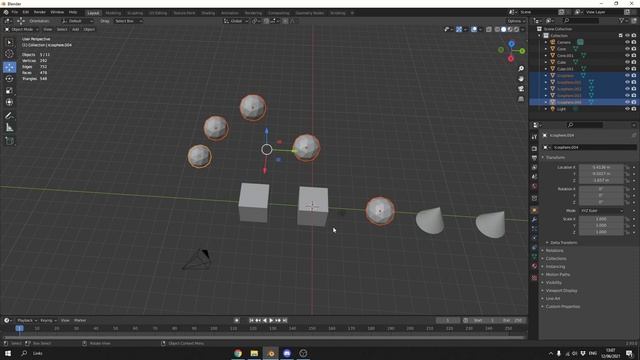
Task: Open the Render menu
Action: pos(40,12)
